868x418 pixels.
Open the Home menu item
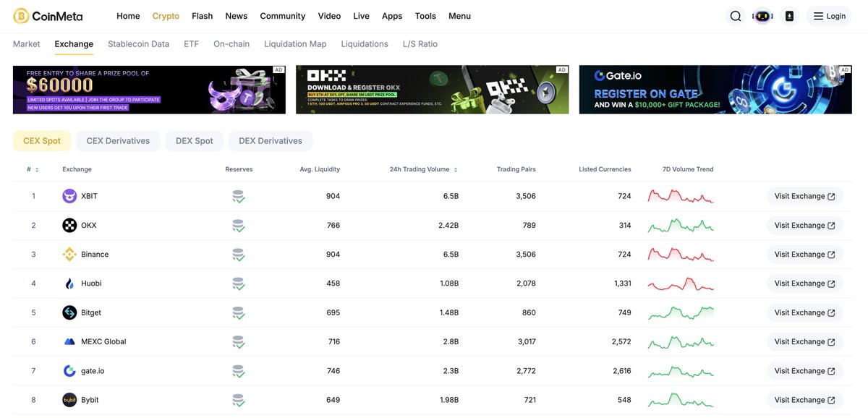pyautogui.click(x=128, y=16)
